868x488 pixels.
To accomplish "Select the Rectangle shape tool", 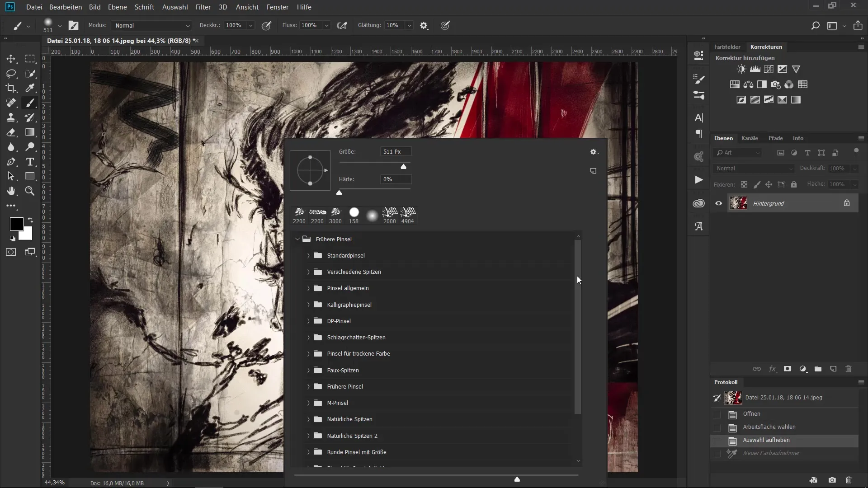I will [30, 176].
